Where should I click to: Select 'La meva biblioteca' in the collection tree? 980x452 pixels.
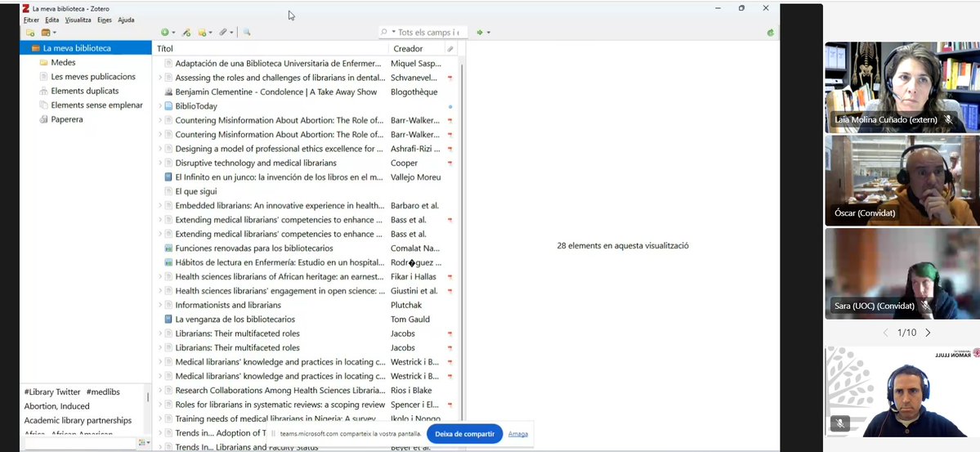tap(87, 48)
